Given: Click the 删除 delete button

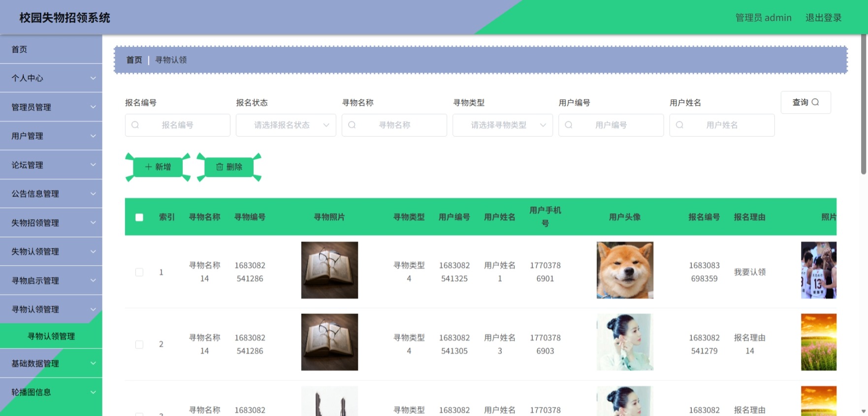Looking at the screenshot, I should [x=229, y=167].
